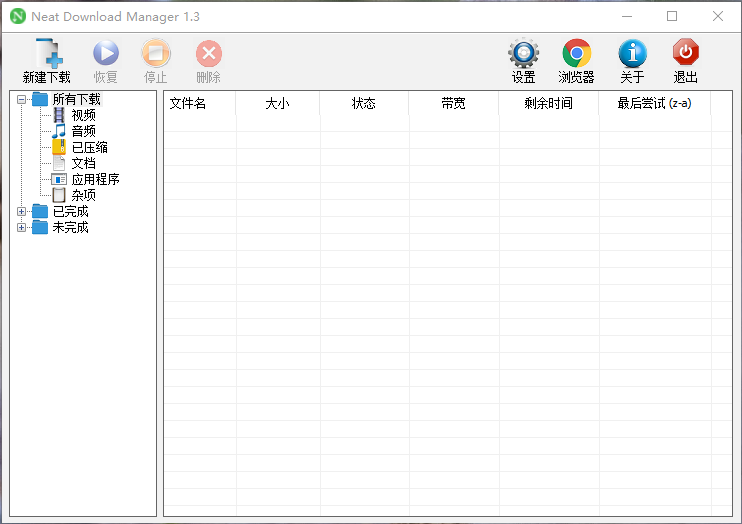Maximize the Neat Download Manager window
The width and height of the screenshot is (742, 524).
[x=672, y=16]
